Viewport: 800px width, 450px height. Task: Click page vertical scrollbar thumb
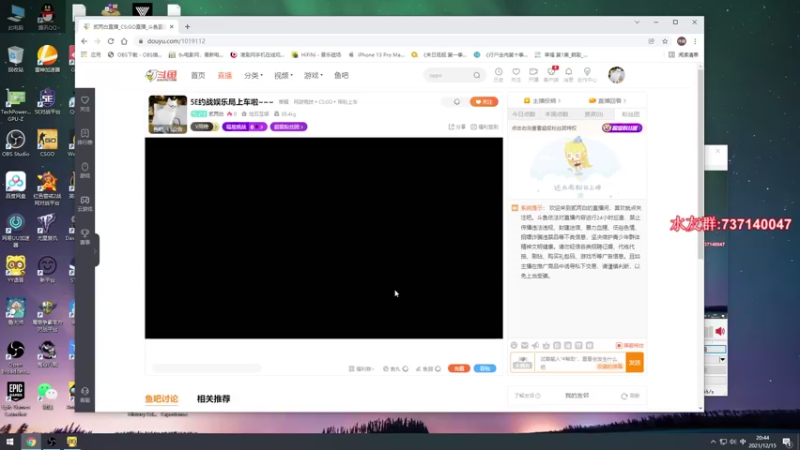click(701, 163)
